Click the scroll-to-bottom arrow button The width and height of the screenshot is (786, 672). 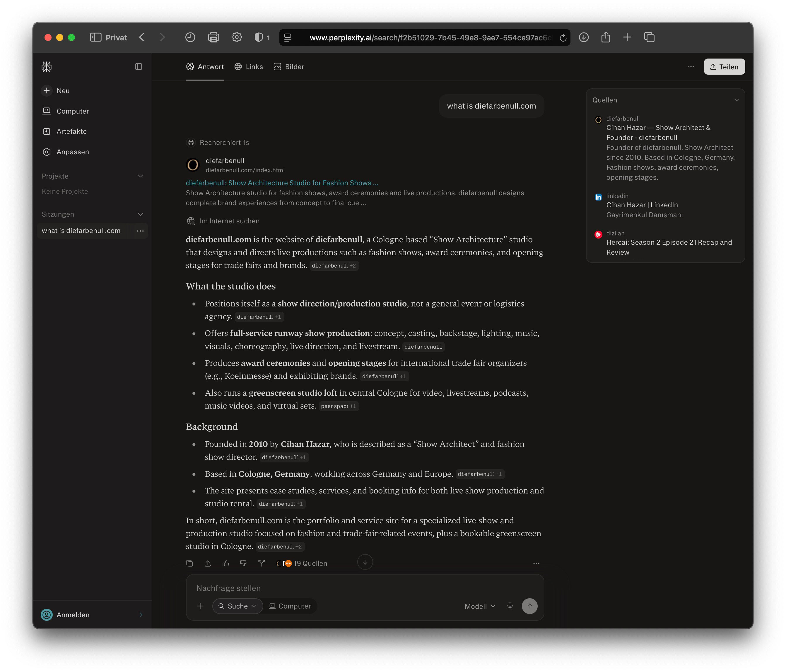pos(365,562)
